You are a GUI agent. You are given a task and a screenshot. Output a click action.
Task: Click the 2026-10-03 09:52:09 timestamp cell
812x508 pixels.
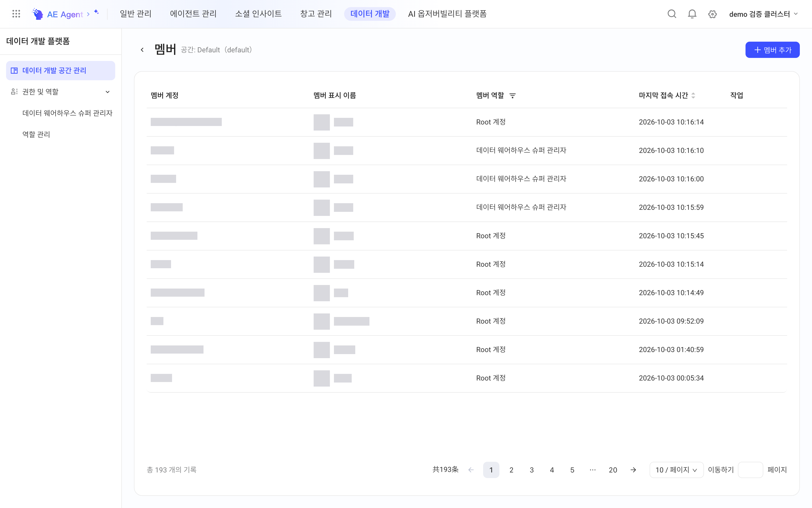click(671, 321)
